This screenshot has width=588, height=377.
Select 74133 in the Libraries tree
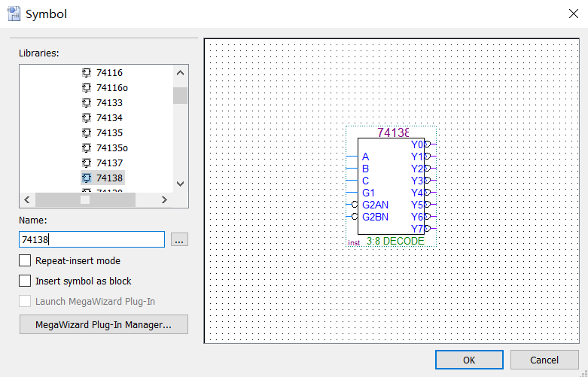point(109,103)
